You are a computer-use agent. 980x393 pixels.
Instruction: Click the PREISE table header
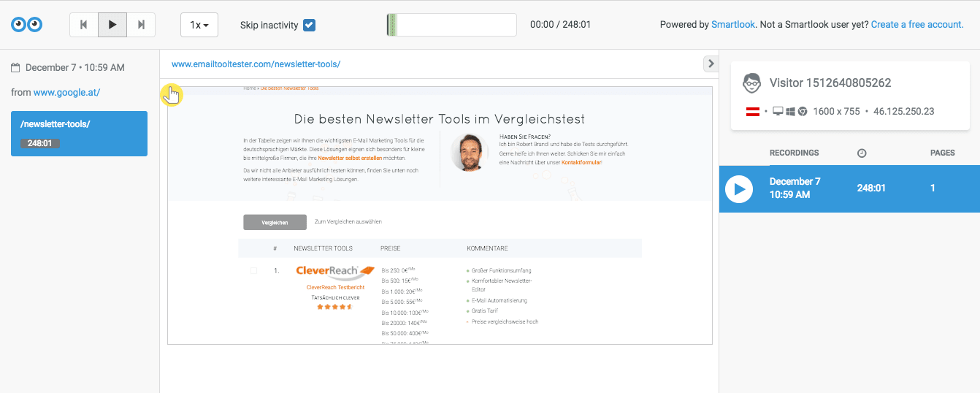(x=391, y=248)
